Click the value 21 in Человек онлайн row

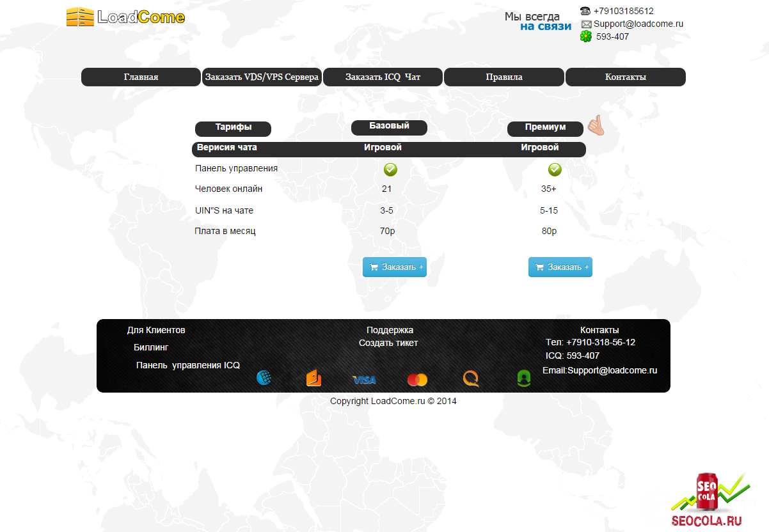[386, 189]
